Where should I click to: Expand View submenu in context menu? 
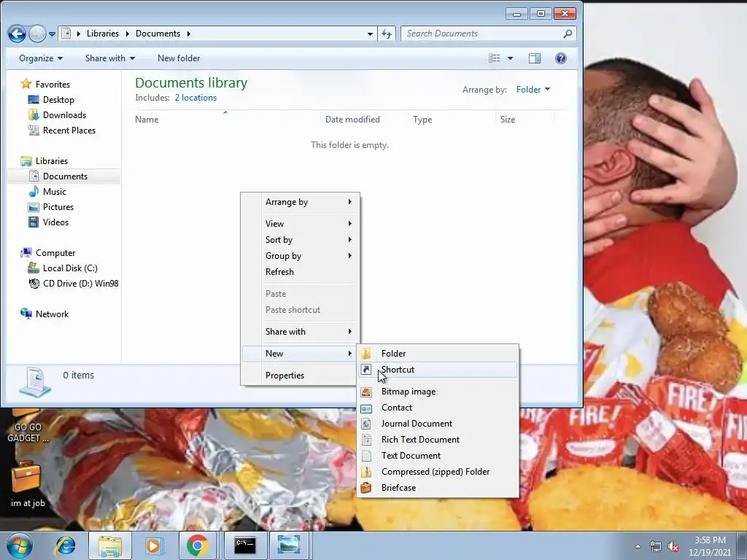point(300,223)
